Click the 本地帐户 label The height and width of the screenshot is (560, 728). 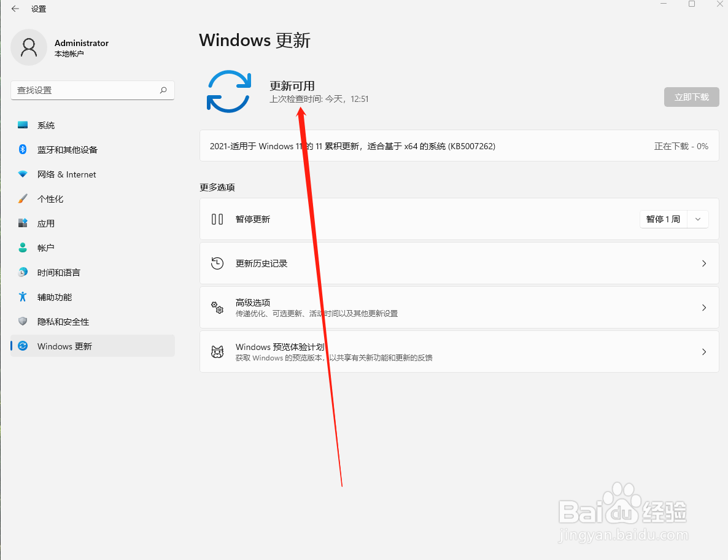click(69, 54)
